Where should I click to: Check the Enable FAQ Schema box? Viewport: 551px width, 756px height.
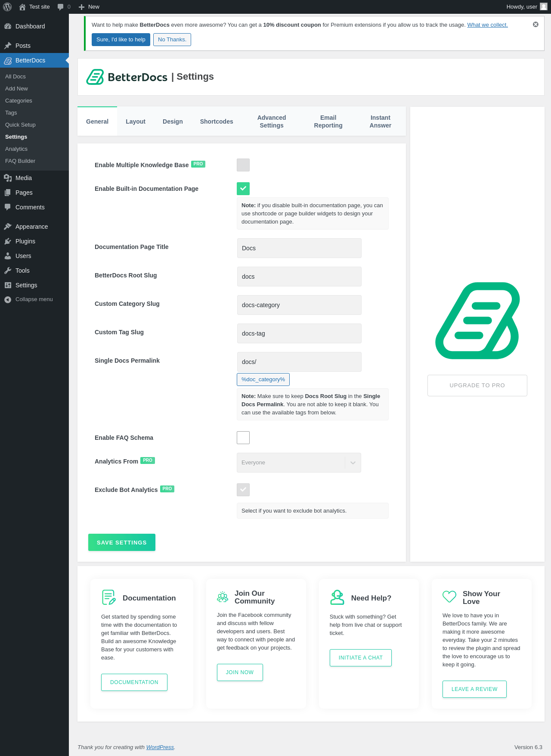coord(243,438)
